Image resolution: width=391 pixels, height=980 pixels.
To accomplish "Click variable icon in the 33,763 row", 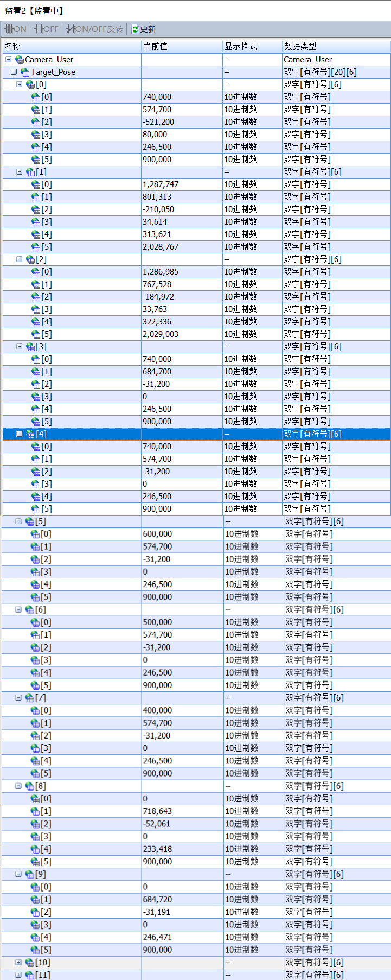I will coord(36,309).
